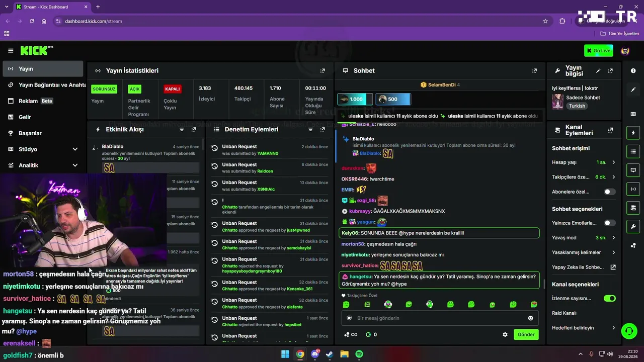
Task: Click the Windows Start button
Action: click(285, 354)
